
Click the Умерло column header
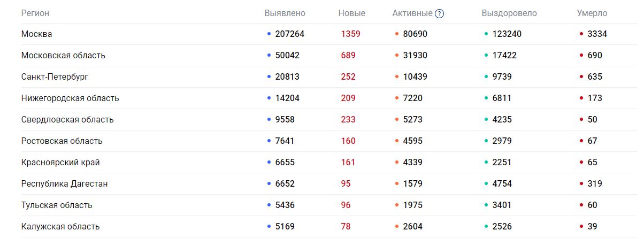(x=592, y=13)
